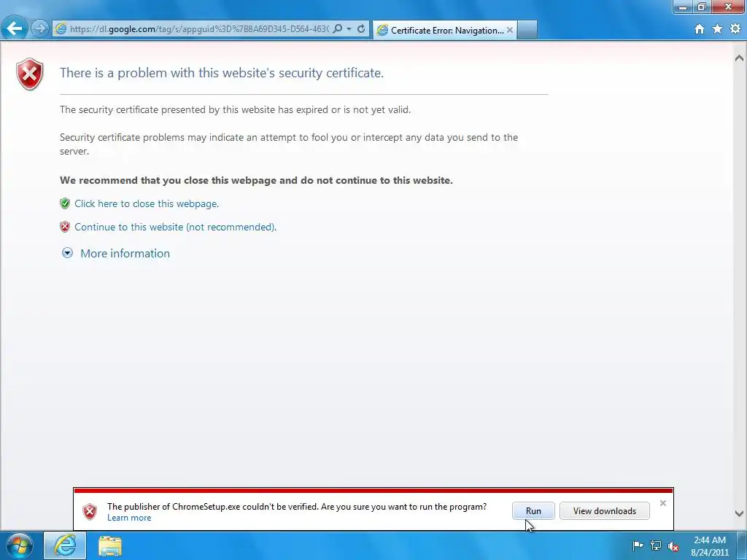This screenshot has width=747, height=560.
Task: Click here to close this webpage link
Action: (x=146, y=204)
